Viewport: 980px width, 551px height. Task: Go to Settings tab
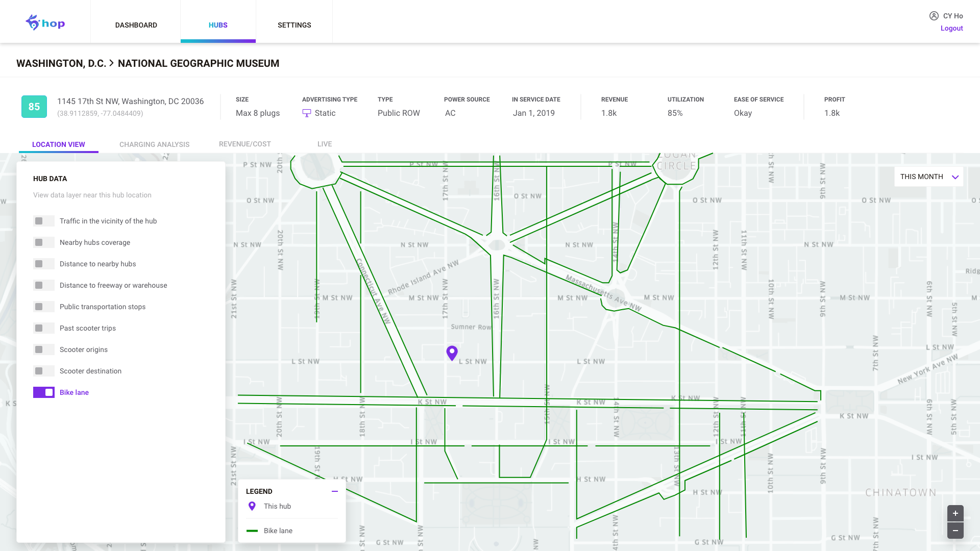(x=294, y=25)
